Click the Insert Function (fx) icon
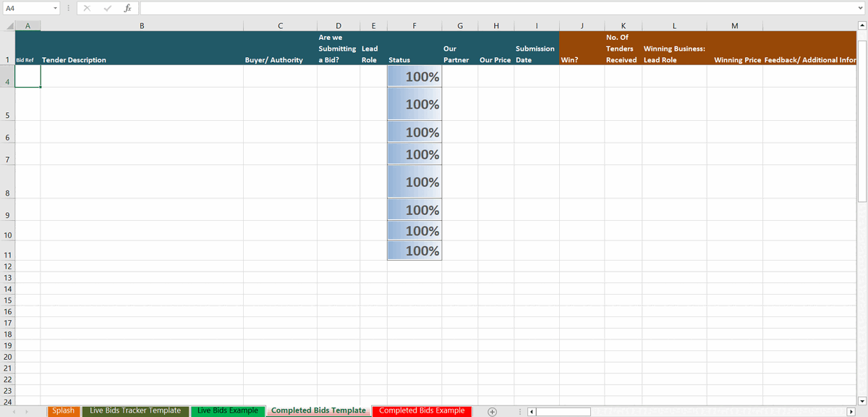The width and height of the screenshot is (868, 417). pos(128,8)
